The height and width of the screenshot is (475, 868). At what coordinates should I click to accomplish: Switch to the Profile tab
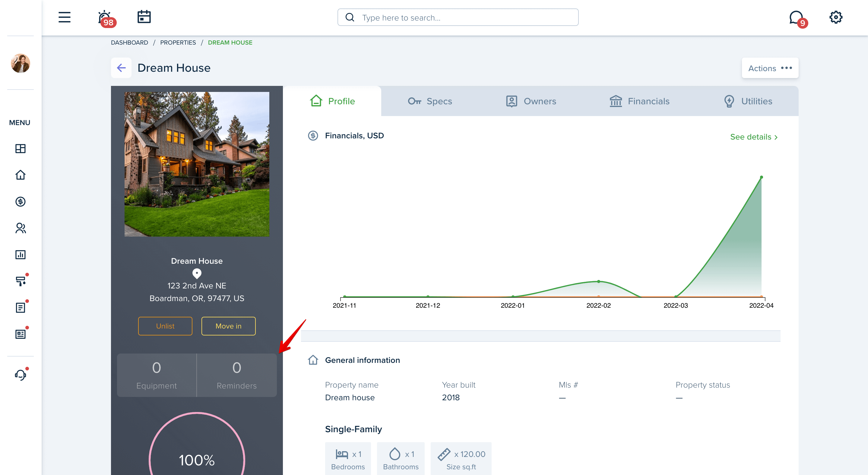coord(332,101)
